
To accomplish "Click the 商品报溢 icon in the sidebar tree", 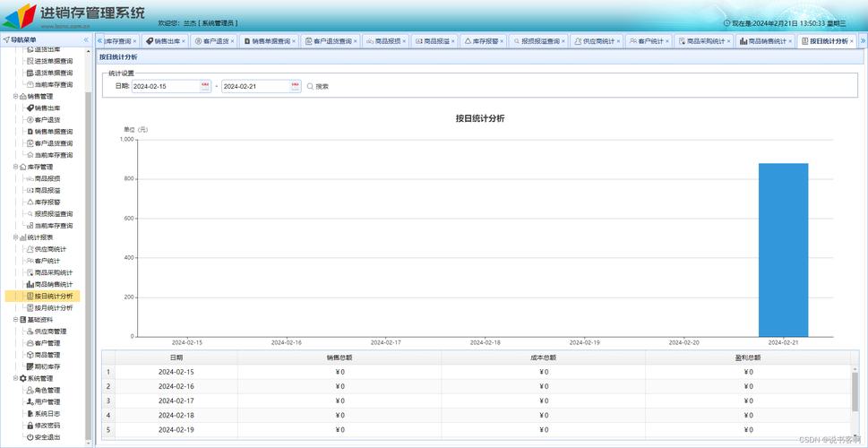I will (30, 190).
